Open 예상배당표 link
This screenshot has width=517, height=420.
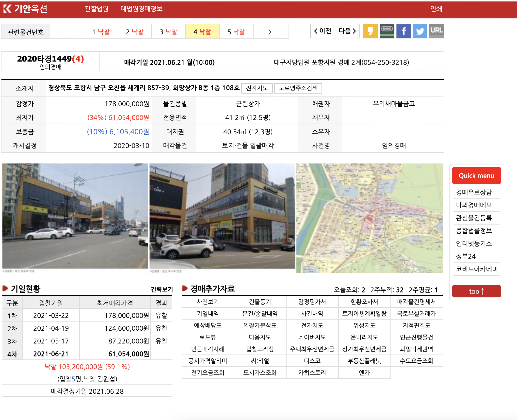pyautogui.click(x=208, y=325)
